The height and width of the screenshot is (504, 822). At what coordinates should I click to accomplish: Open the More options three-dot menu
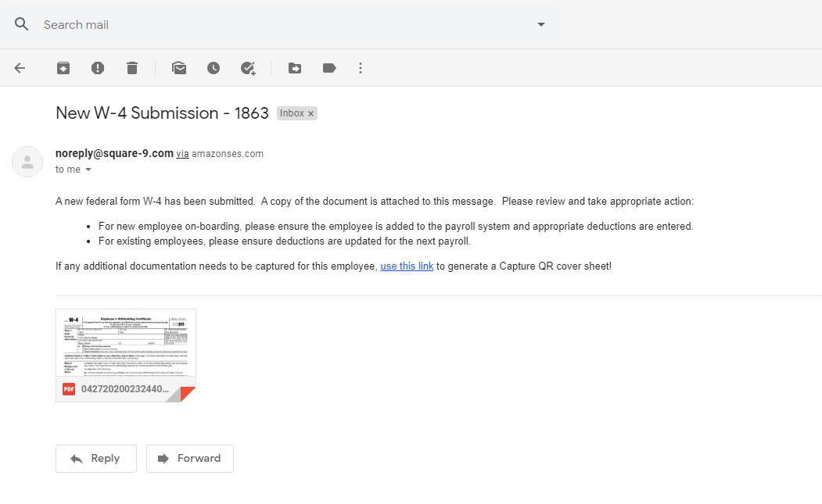click(x=361, y=68)
